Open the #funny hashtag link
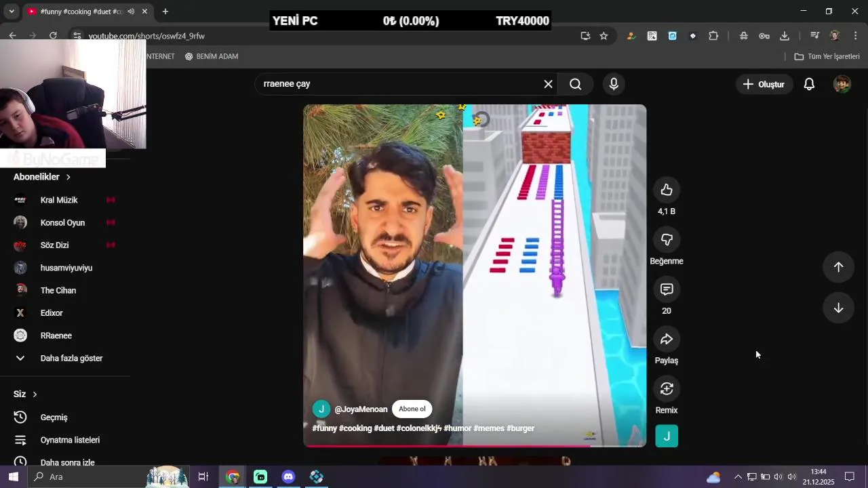868x488 pixels. tap(324, 428)
